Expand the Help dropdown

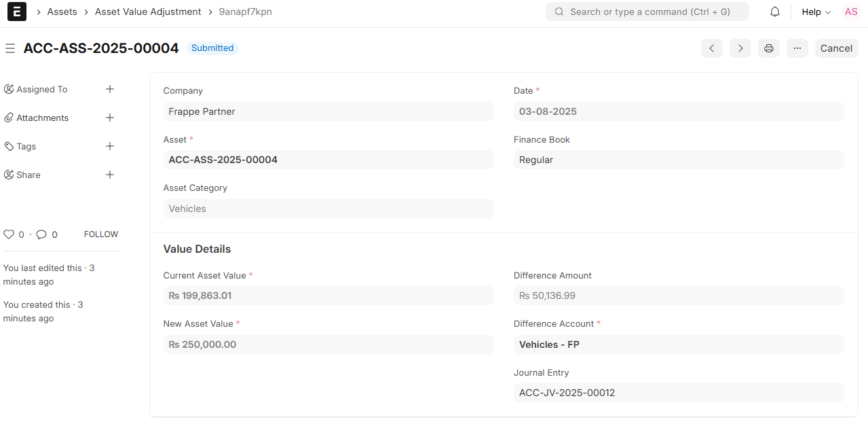pyautogui.click(x=816, y=12)
